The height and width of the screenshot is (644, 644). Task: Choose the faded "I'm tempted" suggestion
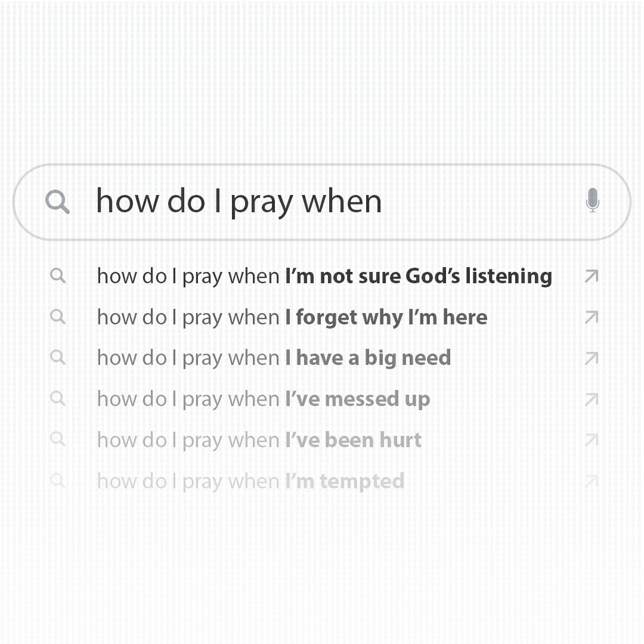tap(250, 481)
